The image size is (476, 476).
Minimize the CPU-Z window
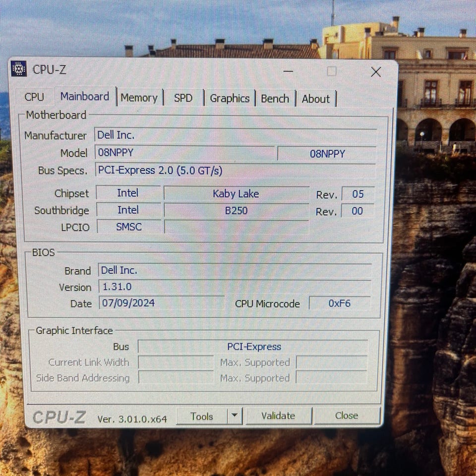point(288,71)
